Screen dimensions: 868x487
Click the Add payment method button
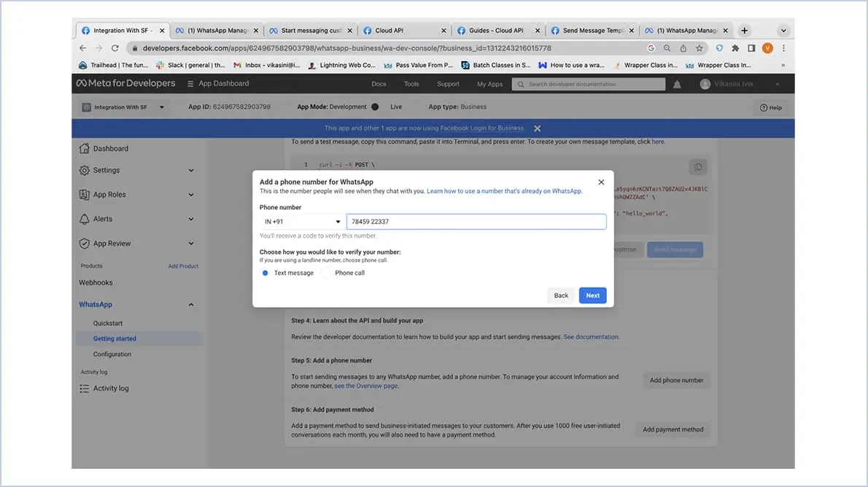coord(673,429)
